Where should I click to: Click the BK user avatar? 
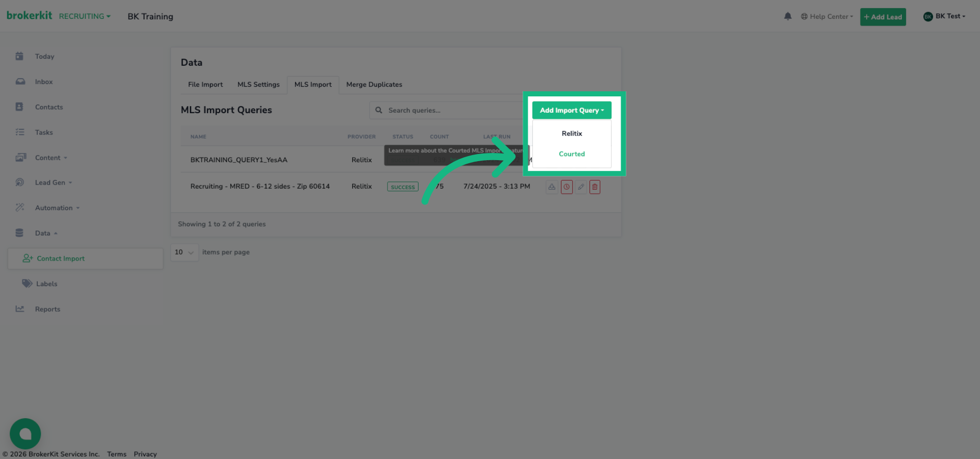[928, 17]
